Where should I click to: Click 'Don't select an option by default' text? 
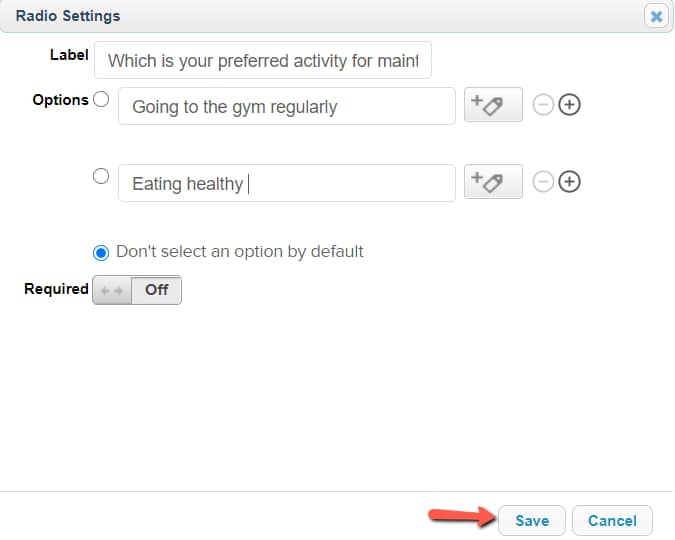point(240,251)
